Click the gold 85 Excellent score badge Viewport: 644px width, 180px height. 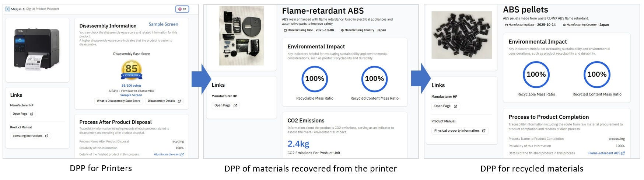(131, 70)
